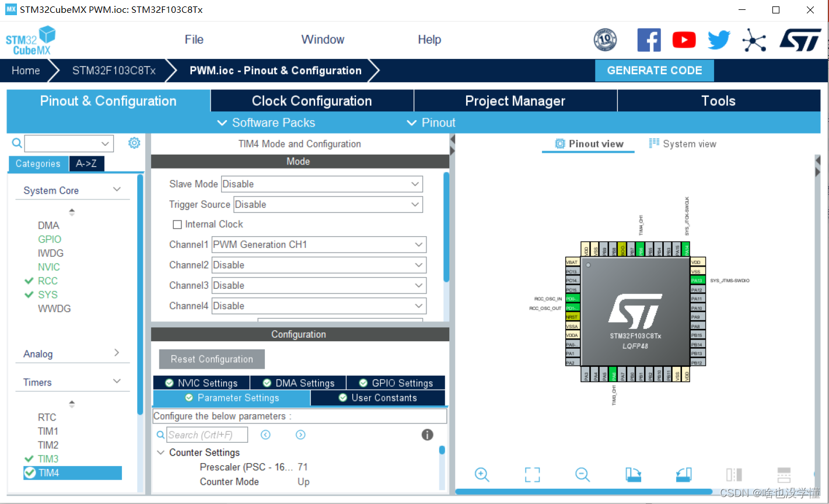Open the Trigger Source dropdown
829x504 pixels.
click(x=328, y=204)
